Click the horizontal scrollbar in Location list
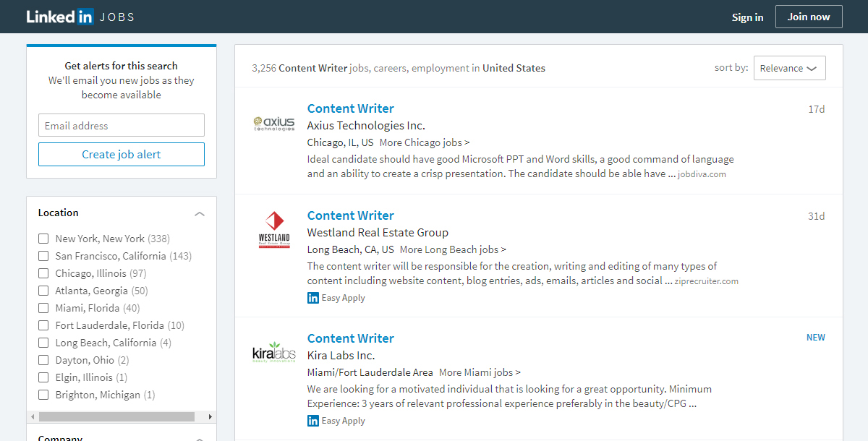The image size is (868, 441). click(116, 417)
